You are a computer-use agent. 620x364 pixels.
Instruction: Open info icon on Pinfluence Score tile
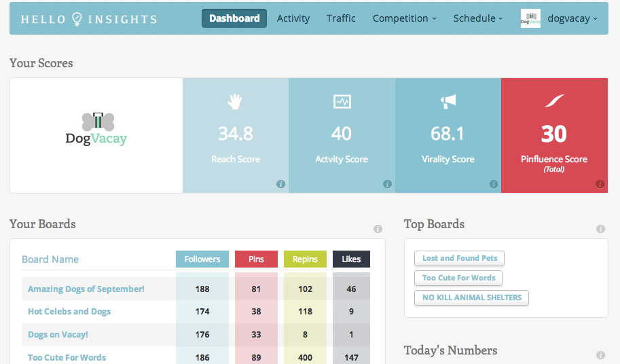tap(600, 184)
